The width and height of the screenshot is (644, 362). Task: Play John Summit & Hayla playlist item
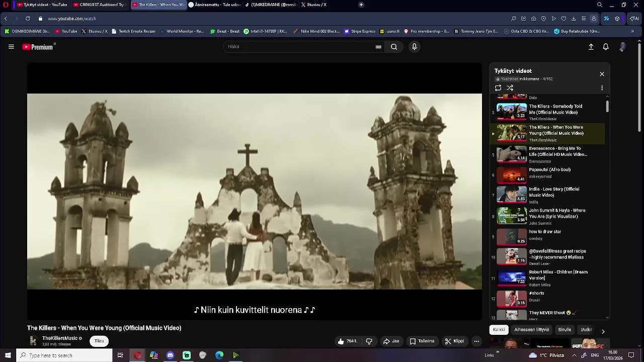click(x=547, y=216)
